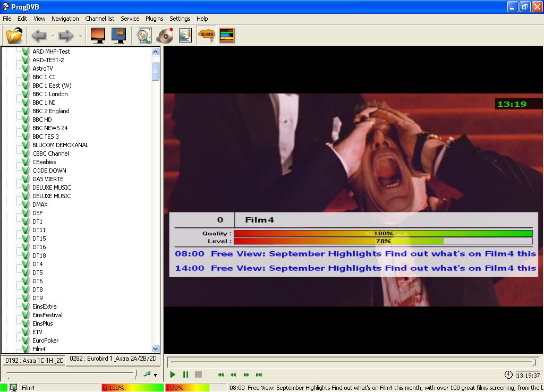Select the DAS VIERTE channel
Screen dimensions: 544x392
(48, 179)
